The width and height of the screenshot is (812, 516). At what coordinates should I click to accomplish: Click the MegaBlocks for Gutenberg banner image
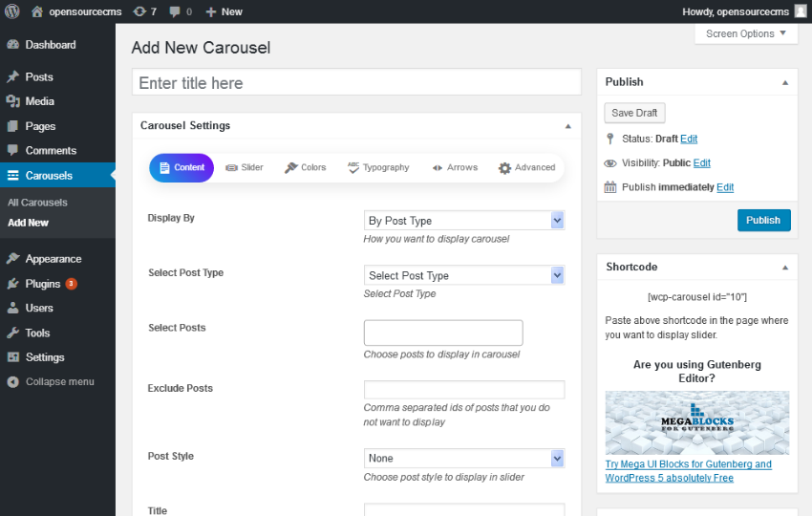pos(697,422)
